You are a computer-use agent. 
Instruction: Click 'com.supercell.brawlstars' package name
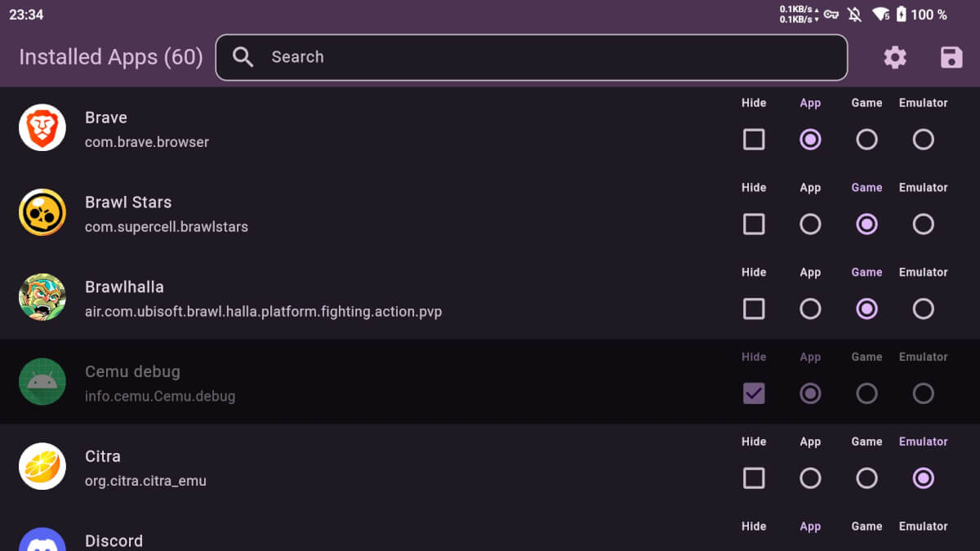tap(167, 227)
